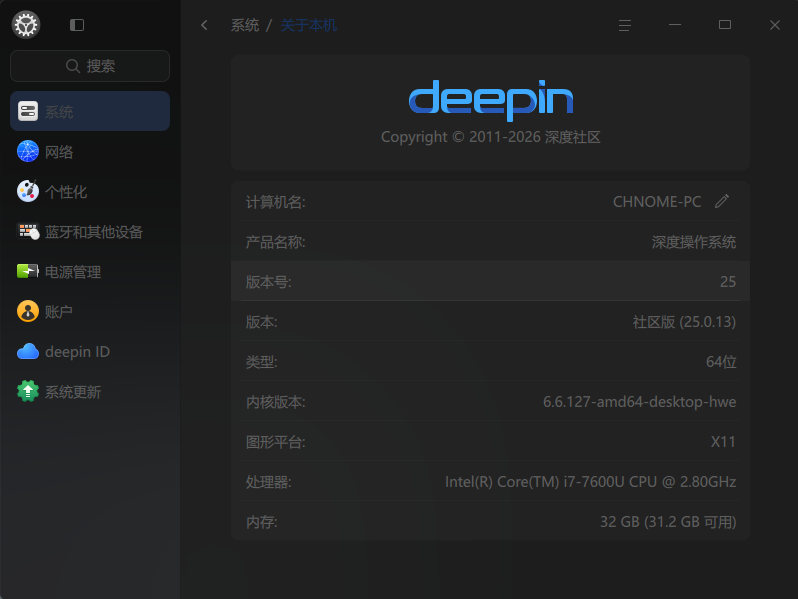Click the 账户 user icon
The image size is (798, 599).
click(28, 311)
